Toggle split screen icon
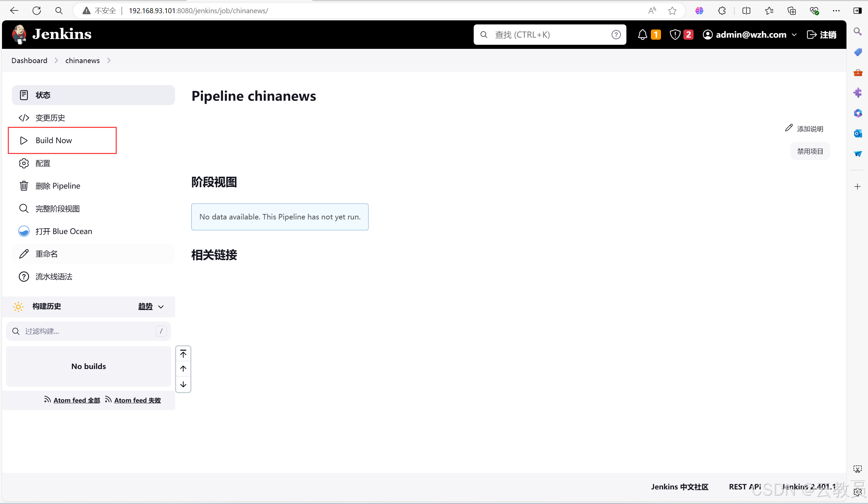The height and width of the screenshot is (504, 868). point(747,11)
